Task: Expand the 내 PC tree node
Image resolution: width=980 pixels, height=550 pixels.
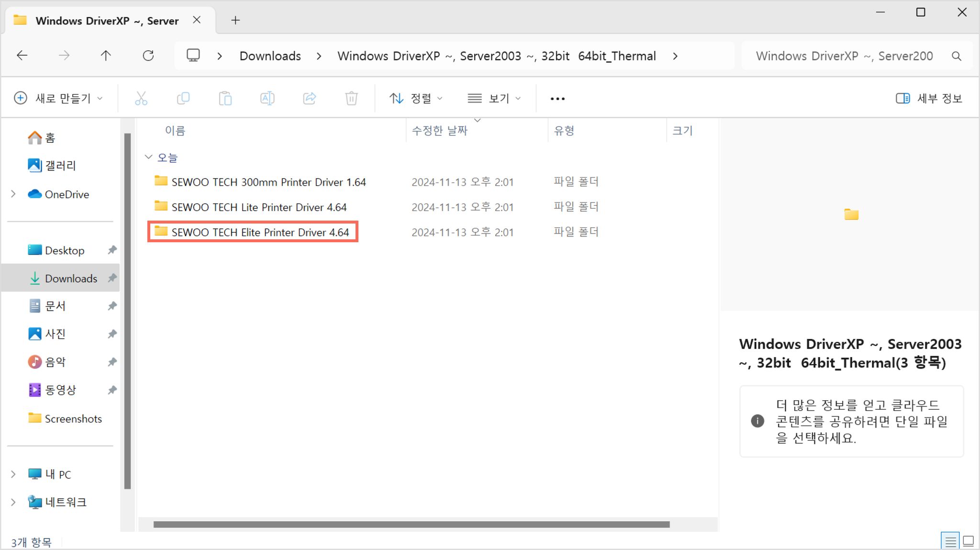Action: point(13,474)
